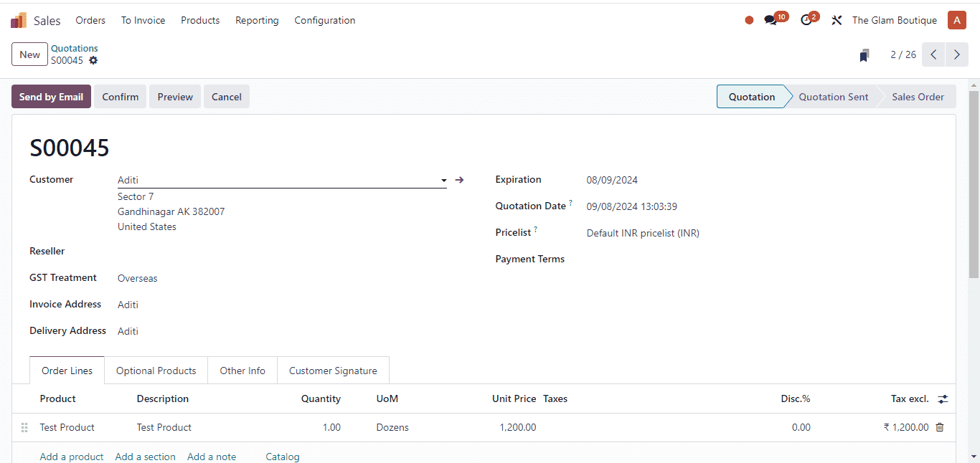Open the Configuration menu
This screenshot has height=463, width=980.
324,21
